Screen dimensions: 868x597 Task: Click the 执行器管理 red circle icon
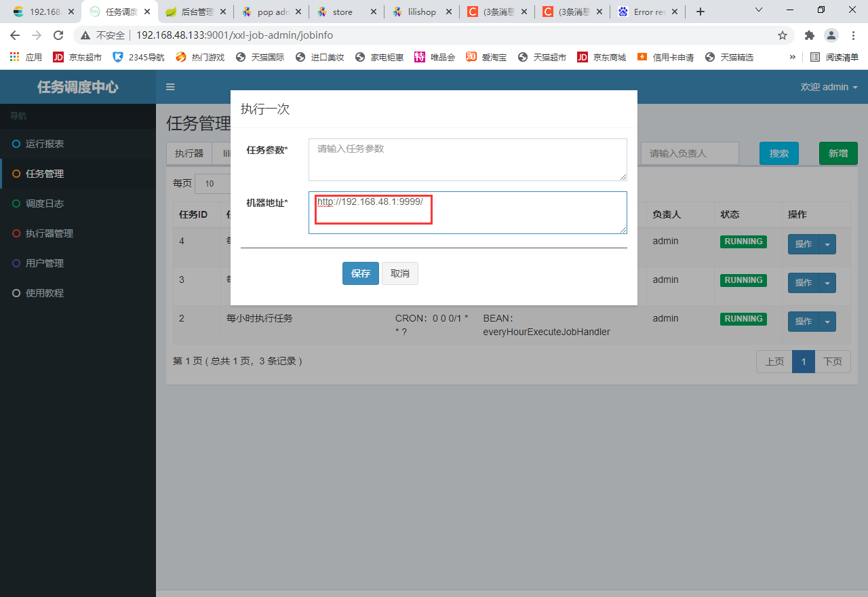pos(15,233)
